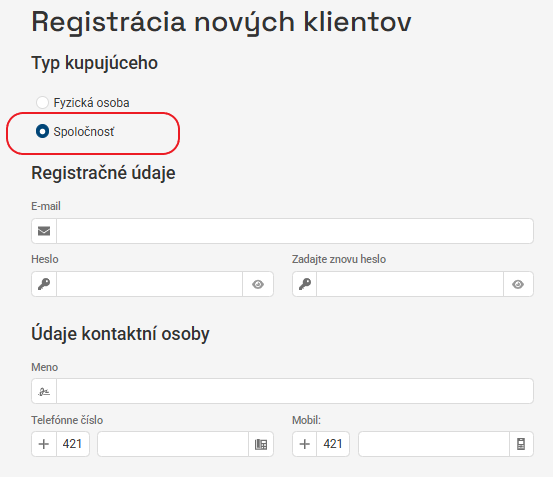Focus the Heslo password input
The height and width of the screenshot is (477, 553).
[150, 284]
